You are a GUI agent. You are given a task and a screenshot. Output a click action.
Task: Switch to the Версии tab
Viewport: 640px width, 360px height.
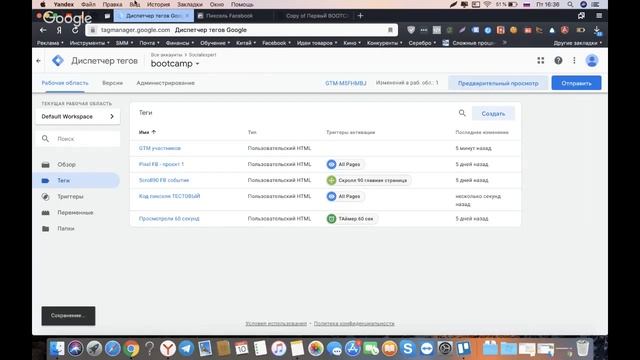[112, 83]
